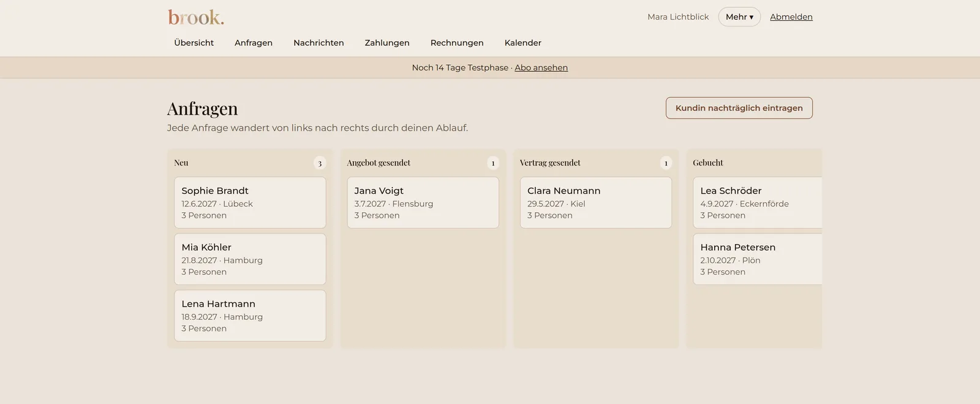Screen dimensions: 980x404
Task: Switch to Nachrichten
Action: tap(318, 43)
